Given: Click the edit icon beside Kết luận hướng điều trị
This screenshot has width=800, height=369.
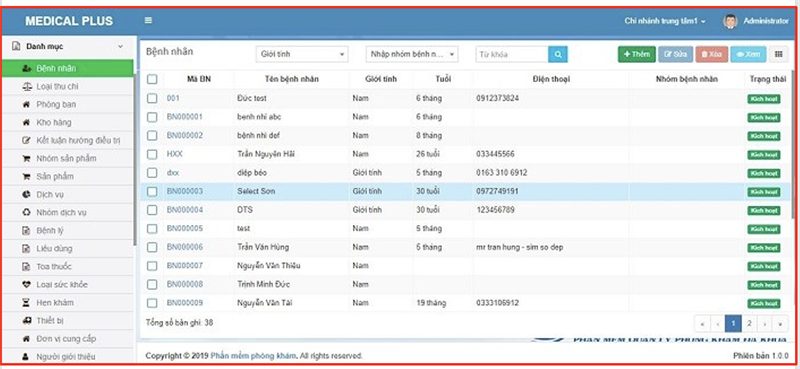Looking at the screenshot, I should pos(27,140).
